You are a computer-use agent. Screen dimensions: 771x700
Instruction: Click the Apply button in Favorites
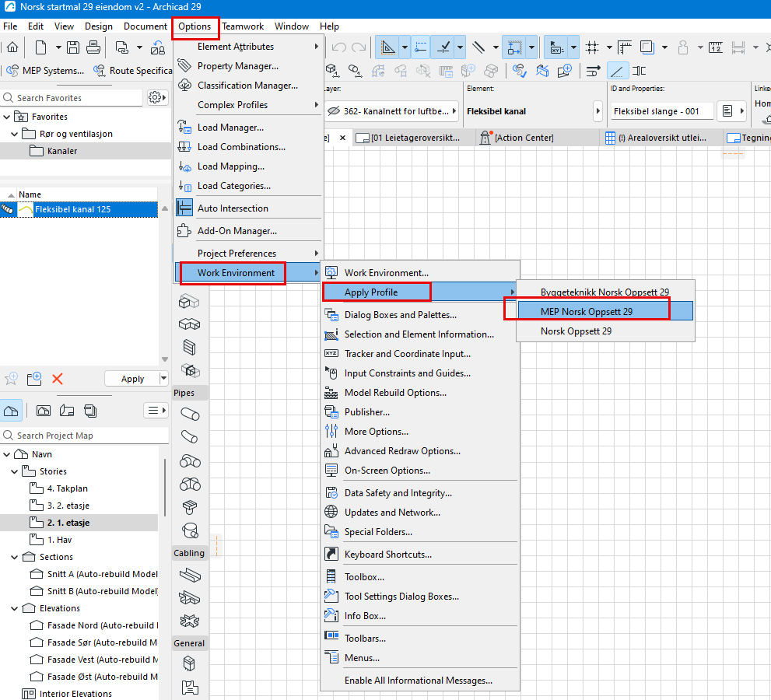click(132, 379)
